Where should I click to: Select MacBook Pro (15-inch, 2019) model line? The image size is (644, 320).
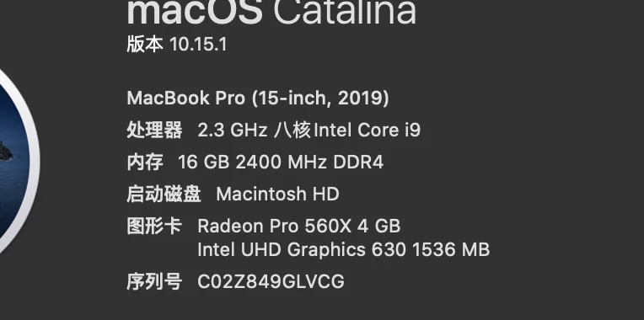click(x=258, y=99)
